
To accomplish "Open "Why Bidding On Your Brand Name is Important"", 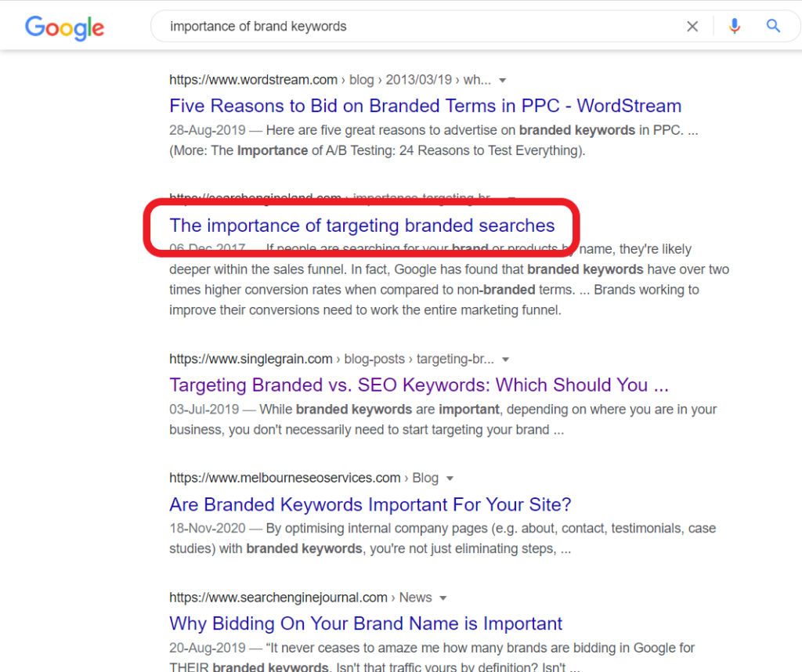I will coord(365,623).
